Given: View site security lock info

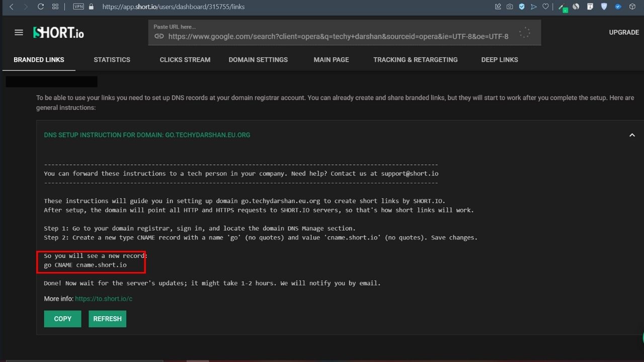Looking at the screenshot, I should [x=91, y=7].
